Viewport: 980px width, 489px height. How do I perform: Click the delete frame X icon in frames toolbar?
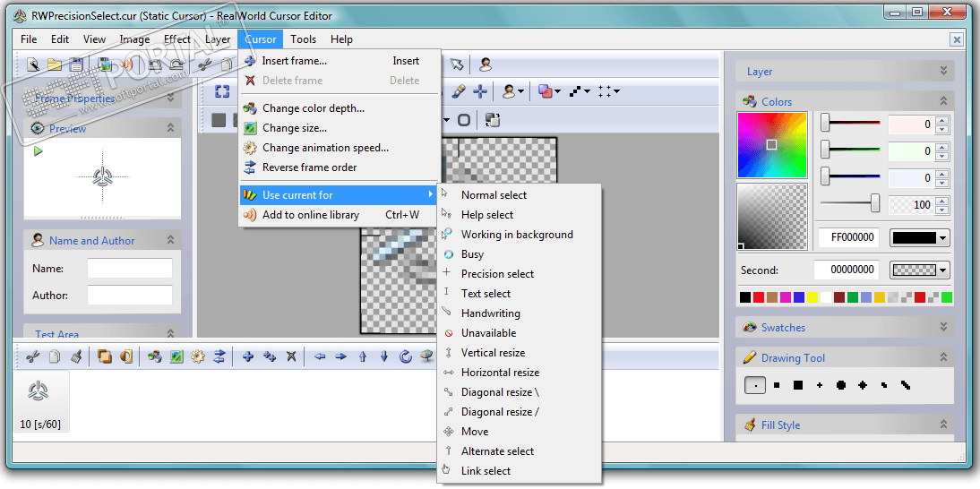click(x=290, y=356)
